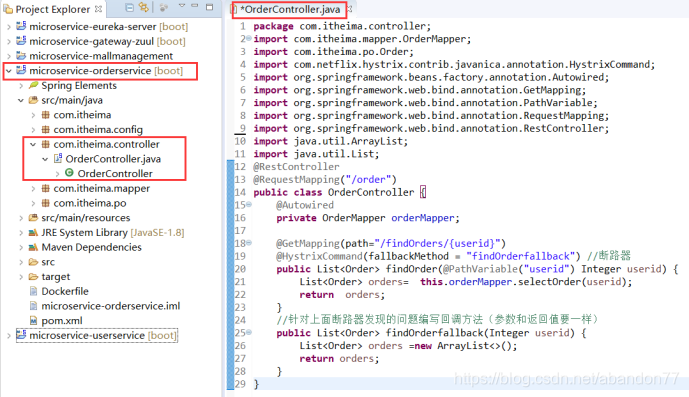Click the green OrderController class icon
The width and height of the screenshot is (689, 397).
[69, 173]
